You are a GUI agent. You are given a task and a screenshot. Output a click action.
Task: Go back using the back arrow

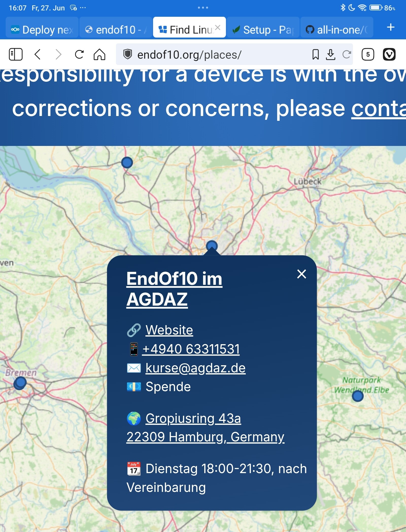click(x=38, y=54)
